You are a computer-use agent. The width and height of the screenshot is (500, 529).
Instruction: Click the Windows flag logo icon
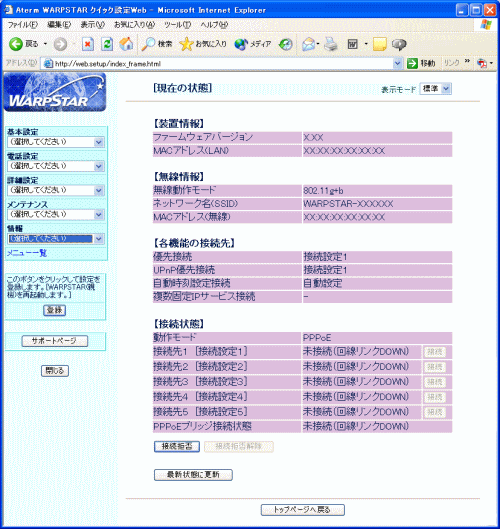[x=486, y=25]
